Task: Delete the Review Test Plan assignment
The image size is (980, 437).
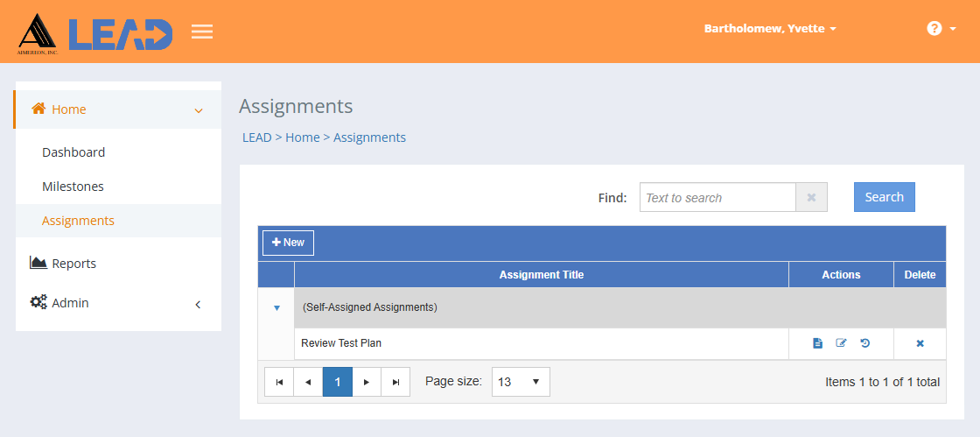Action: point(920,343)
